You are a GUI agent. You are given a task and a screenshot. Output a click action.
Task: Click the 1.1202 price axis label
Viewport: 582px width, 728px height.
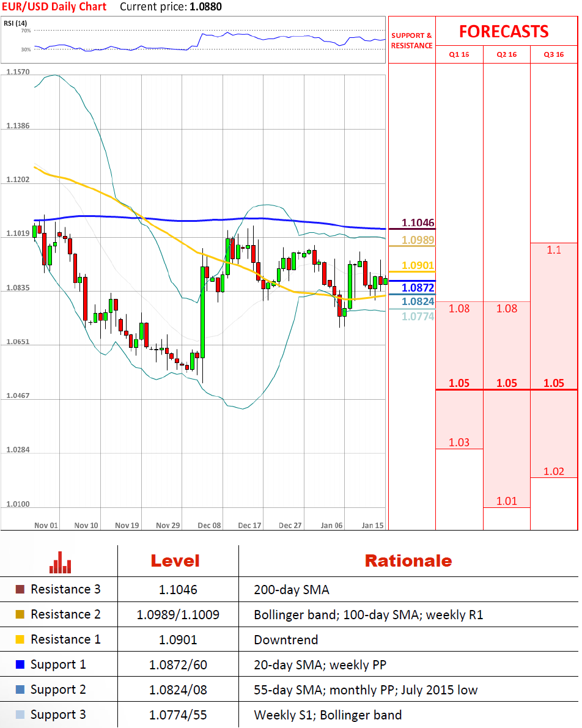click(x=18, y=180)
